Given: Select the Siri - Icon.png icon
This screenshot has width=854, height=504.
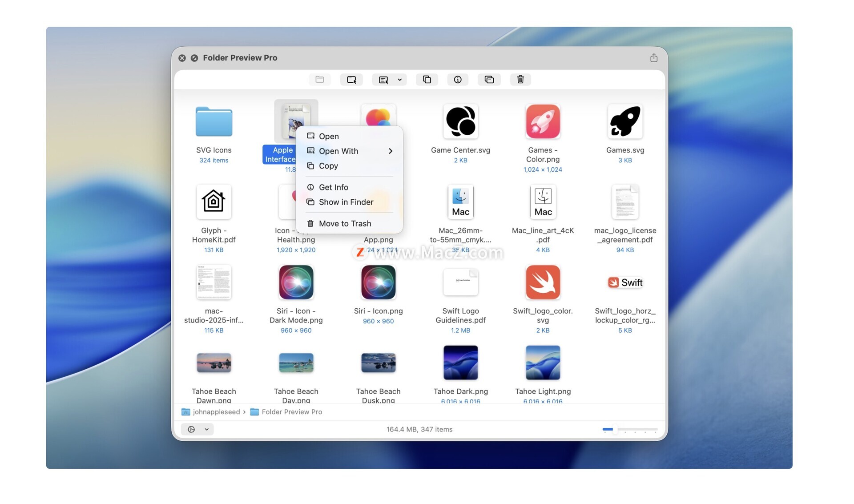Looking at the screenshot, I should (379, 282).
